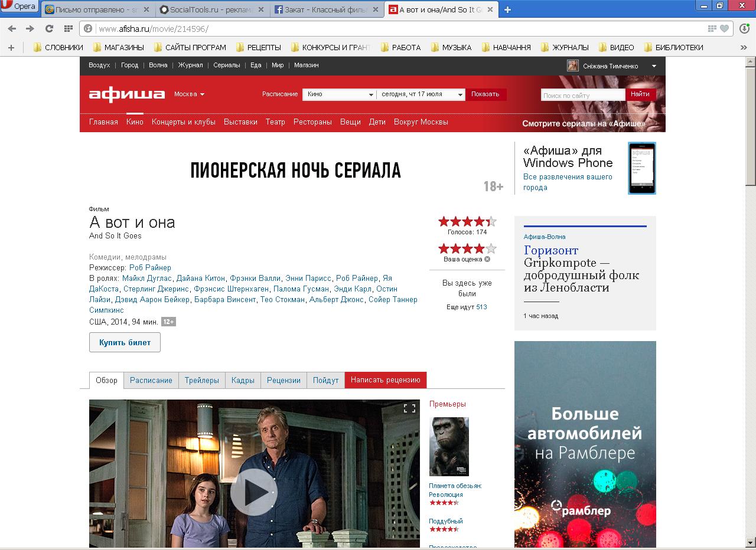Go back with the browser back arrow
This screenshot has height=550, width=756.
point(12,28)
